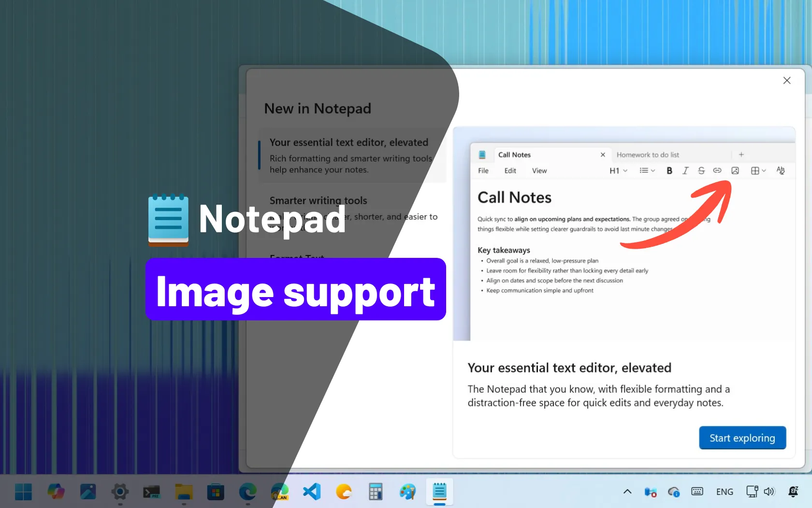The height and width of the screenshot is (508, 812).
Task: Click the clear formatting icon
Action: click(x=781, y=170)
